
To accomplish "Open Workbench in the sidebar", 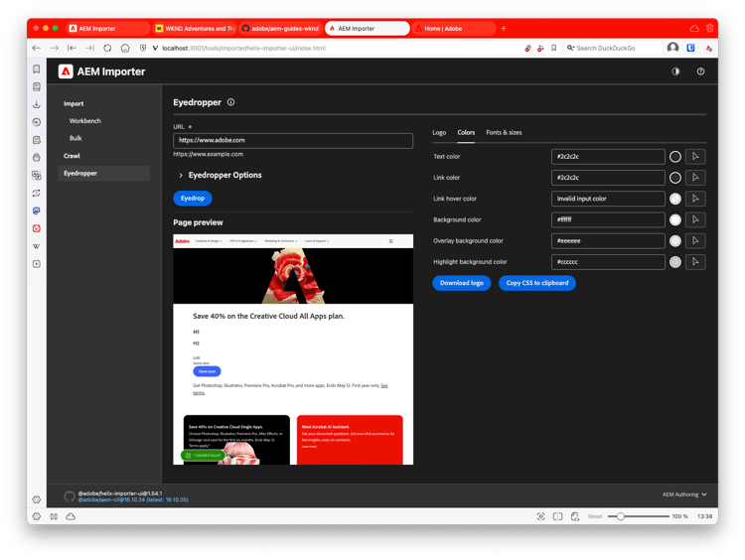I will tap(85, 121).
